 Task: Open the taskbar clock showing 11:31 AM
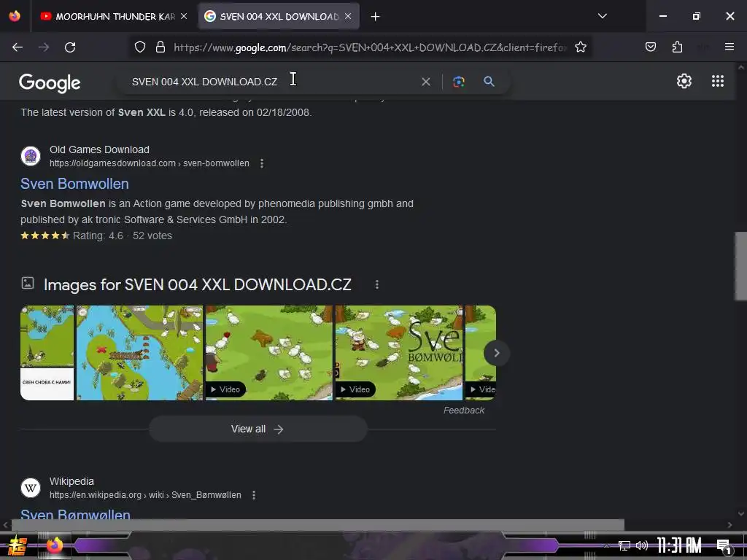point(679,545)
